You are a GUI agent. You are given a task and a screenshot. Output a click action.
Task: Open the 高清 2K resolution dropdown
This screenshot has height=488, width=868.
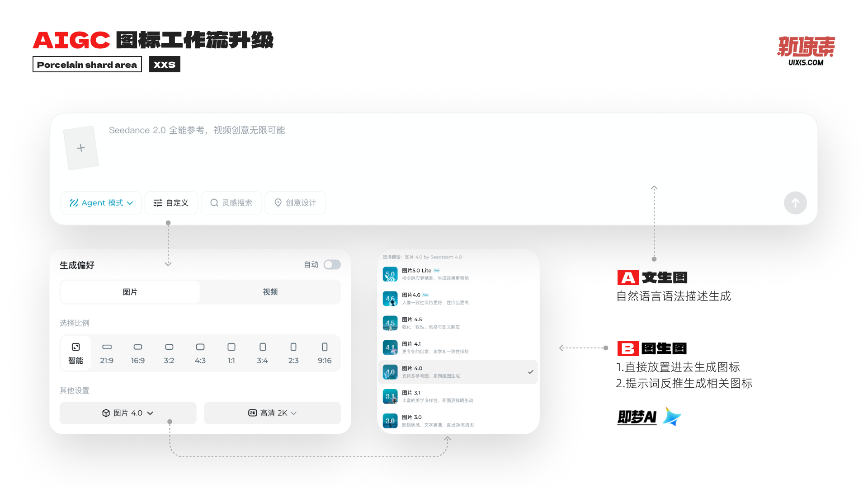coord(272,413)
